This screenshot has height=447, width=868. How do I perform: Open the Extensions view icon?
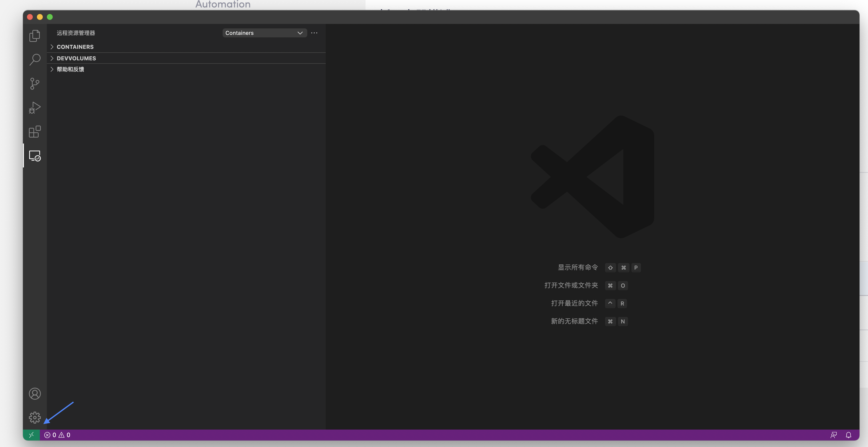pyautogui.click(x=34, y=132)
